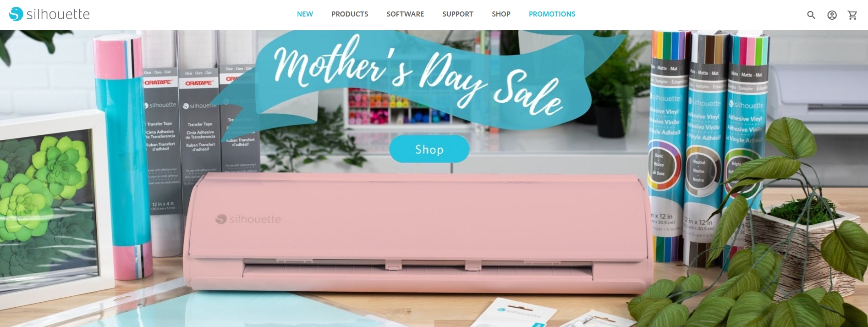The width and height of the screenshot is (868, 327).
Task: Click the silhouette logo on pink machine
Action: click(x=248, y=219)
